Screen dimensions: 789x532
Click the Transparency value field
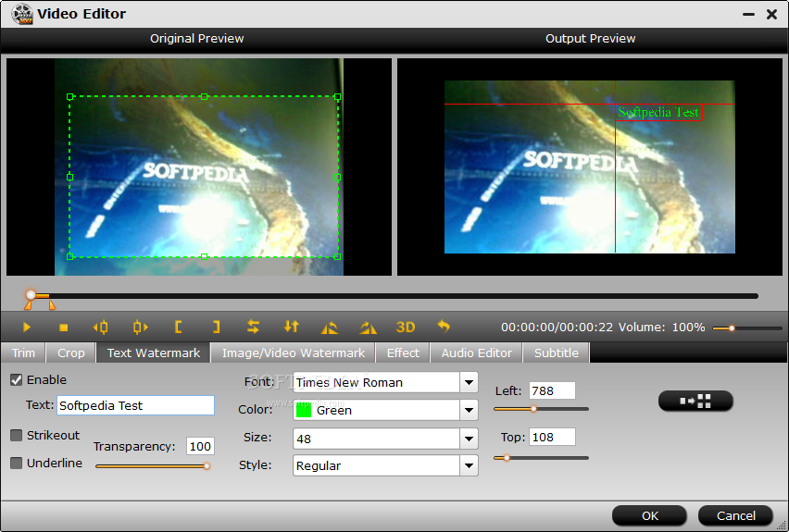200,446
